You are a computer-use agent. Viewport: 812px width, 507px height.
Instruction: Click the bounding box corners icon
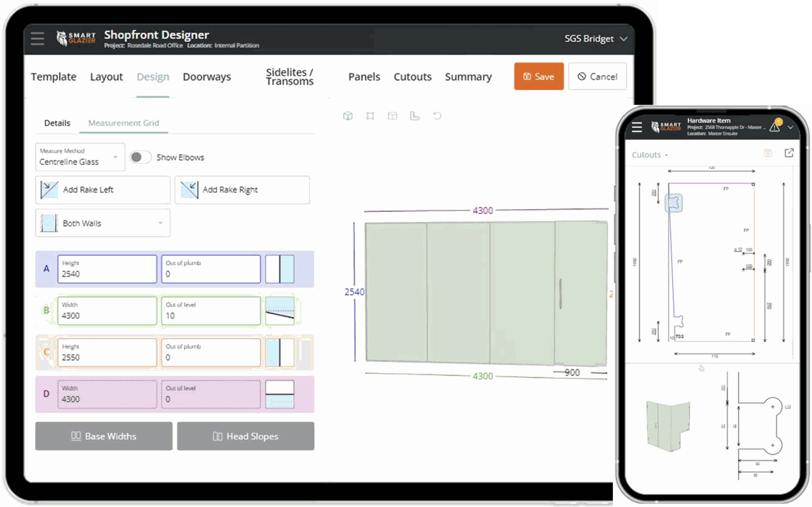pyautogui.click(x=370, y=116)
